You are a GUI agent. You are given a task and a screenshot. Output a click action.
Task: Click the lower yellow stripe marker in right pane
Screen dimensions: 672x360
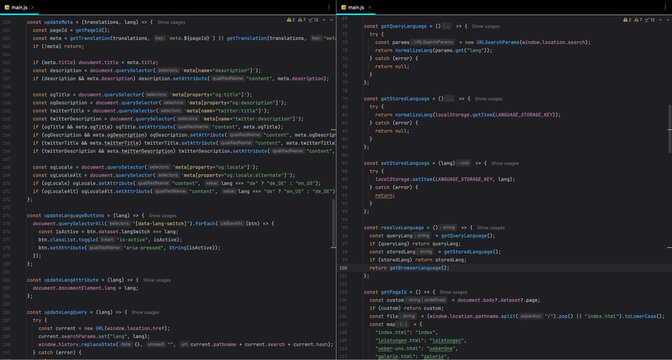click(x=670, y=247)
